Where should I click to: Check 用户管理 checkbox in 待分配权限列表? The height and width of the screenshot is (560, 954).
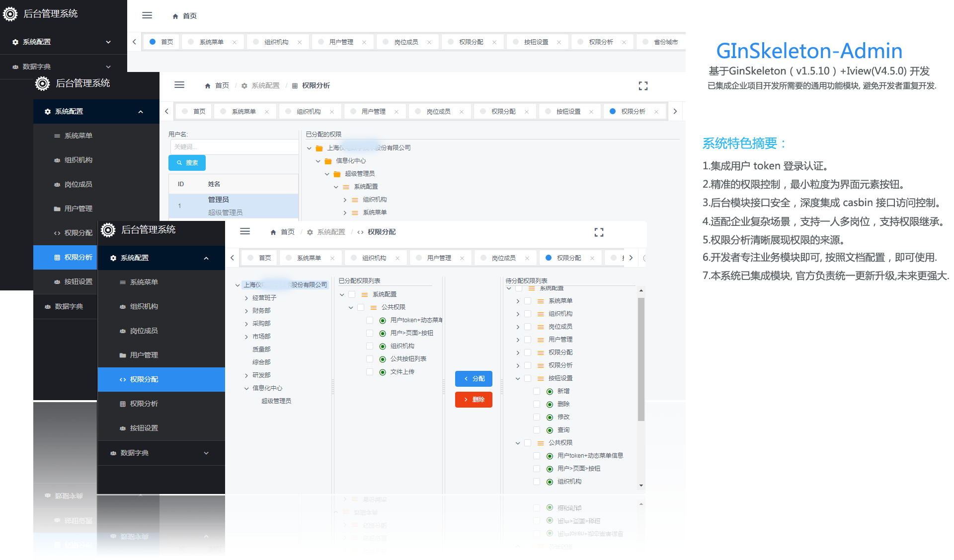528,340
